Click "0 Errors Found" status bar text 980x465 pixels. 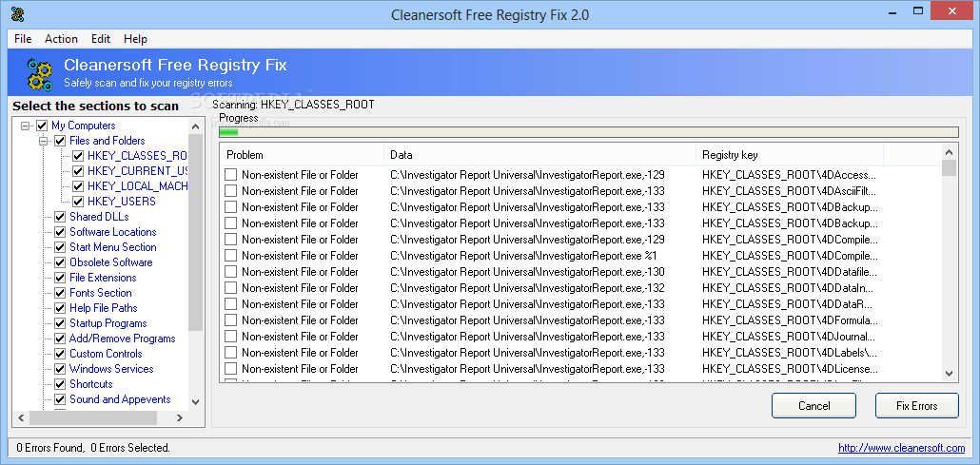50,448
